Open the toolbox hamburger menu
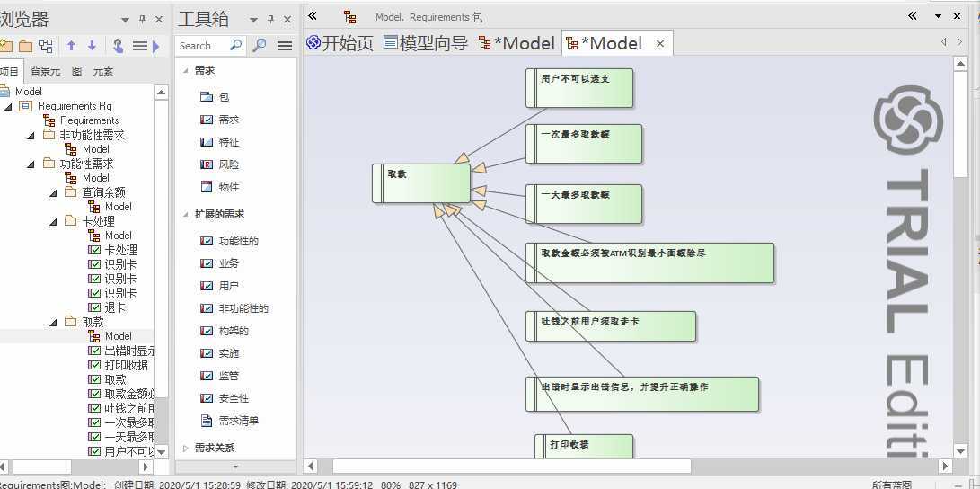Viewport: 980px width, 489px height. coord(285,46)
